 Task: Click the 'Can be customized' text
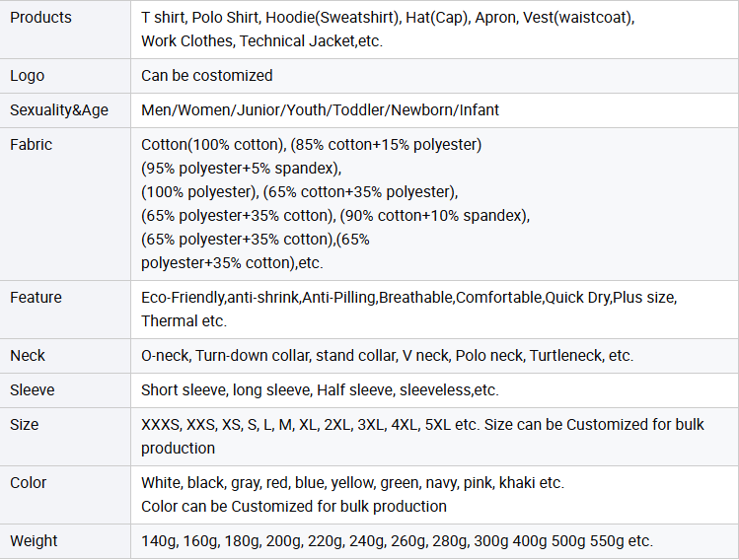coord(206,76)
